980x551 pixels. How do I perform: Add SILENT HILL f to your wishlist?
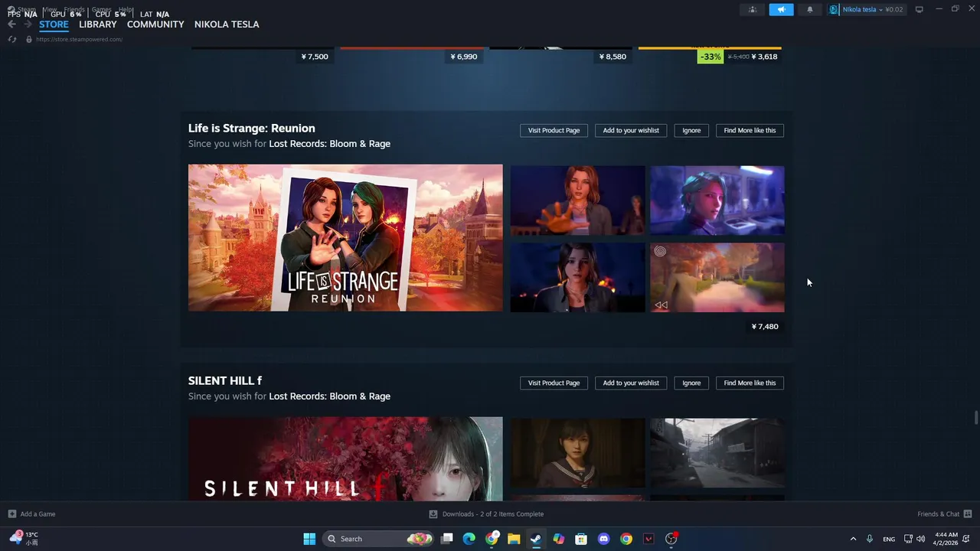point(631,383)
